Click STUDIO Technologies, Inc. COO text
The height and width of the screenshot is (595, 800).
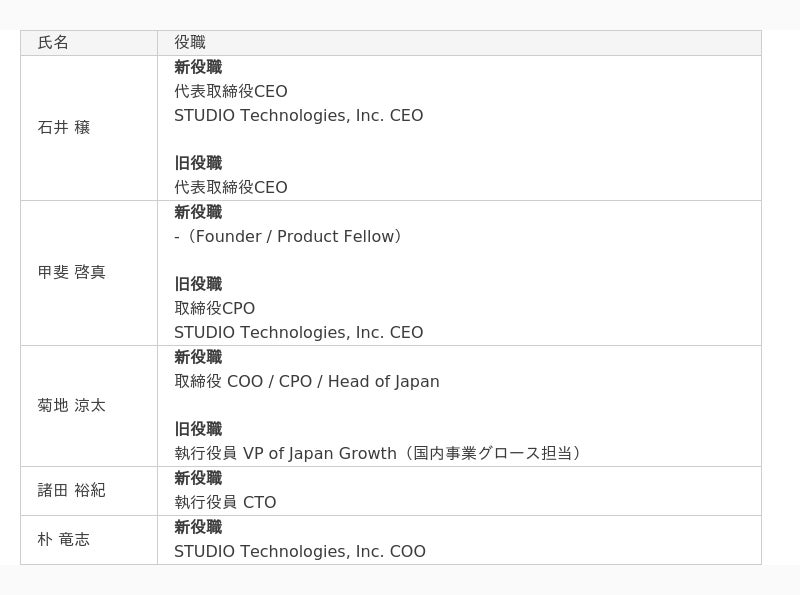tap(300, 552)
